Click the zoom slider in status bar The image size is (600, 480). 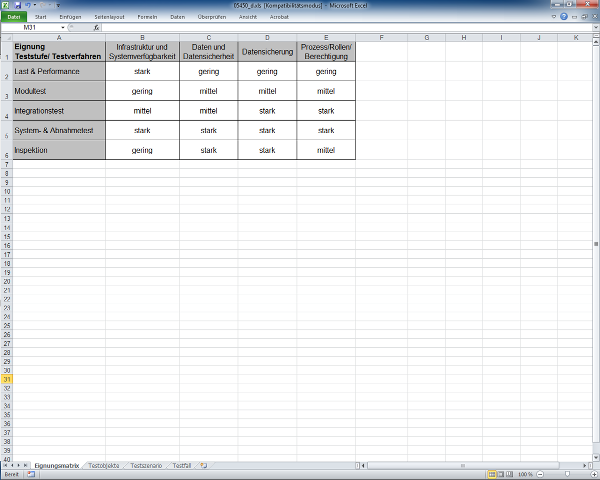566,475
